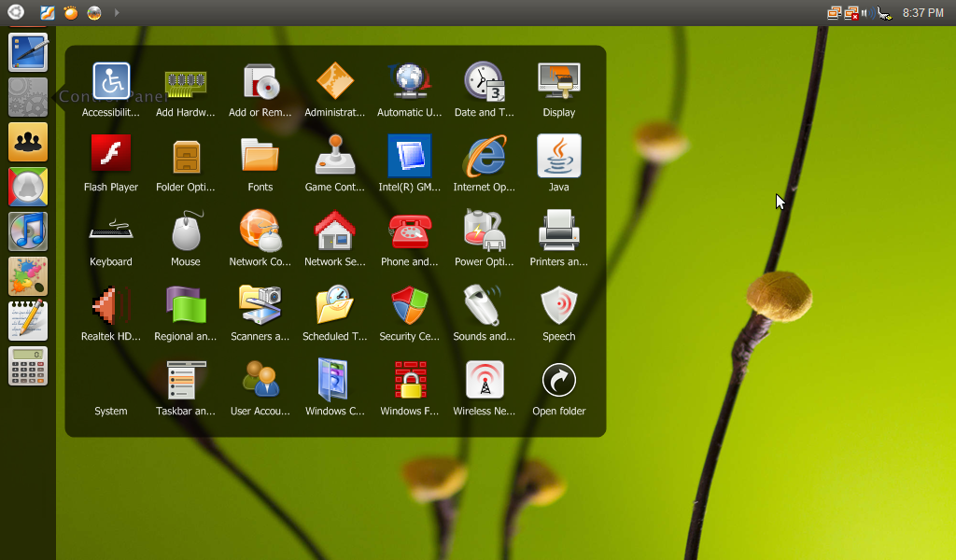Viewport: 956px width, 560px height.
Task: Open Network Connections
Action: click(260, 231)
